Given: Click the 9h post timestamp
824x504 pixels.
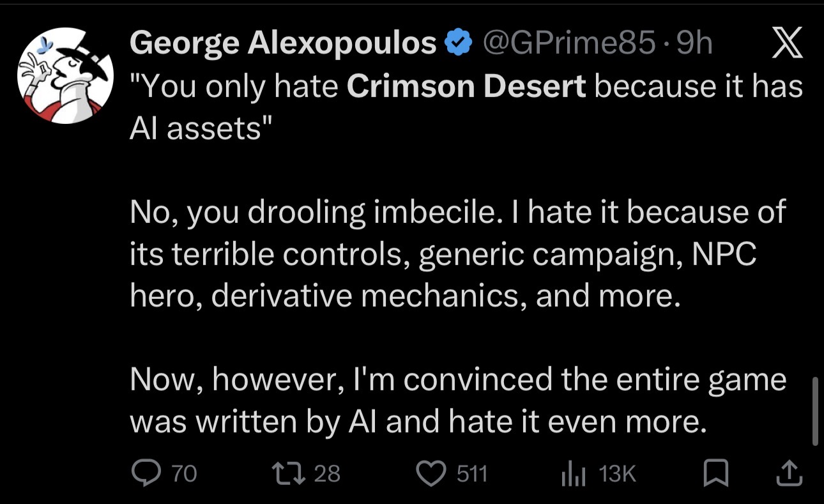Looking at the screenshot, I should click(x=694, y=44).
